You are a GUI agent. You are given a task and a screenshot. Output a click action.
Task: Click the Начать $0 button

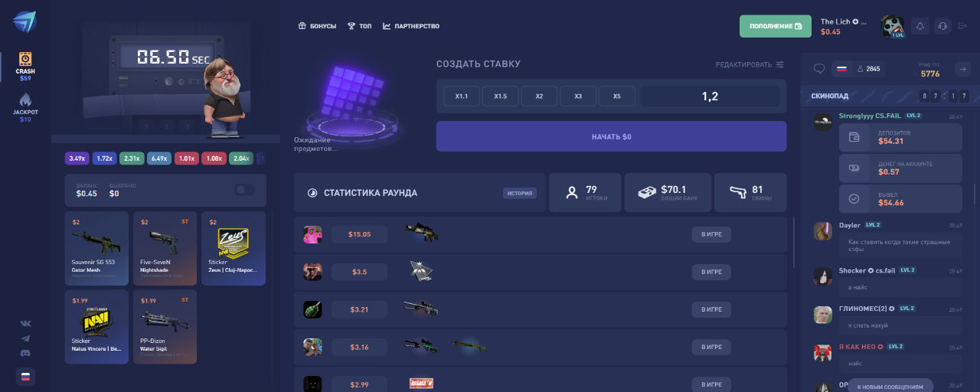click(x=611, y=136)
